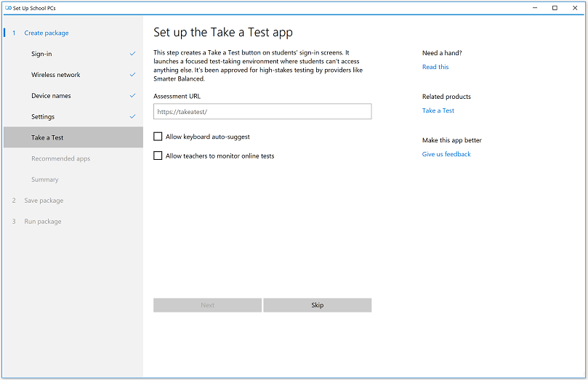Click the Give us feedback link
This screenshot has height=380, width=588.
pyautogui.click(x=446, y=154)
